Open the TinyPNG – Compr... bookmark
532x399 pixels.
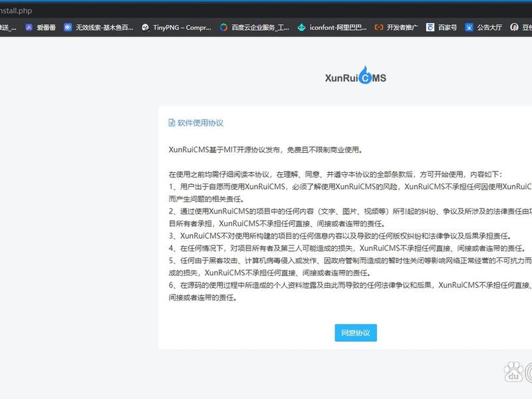pyautogui.click(x=176, y=27)
